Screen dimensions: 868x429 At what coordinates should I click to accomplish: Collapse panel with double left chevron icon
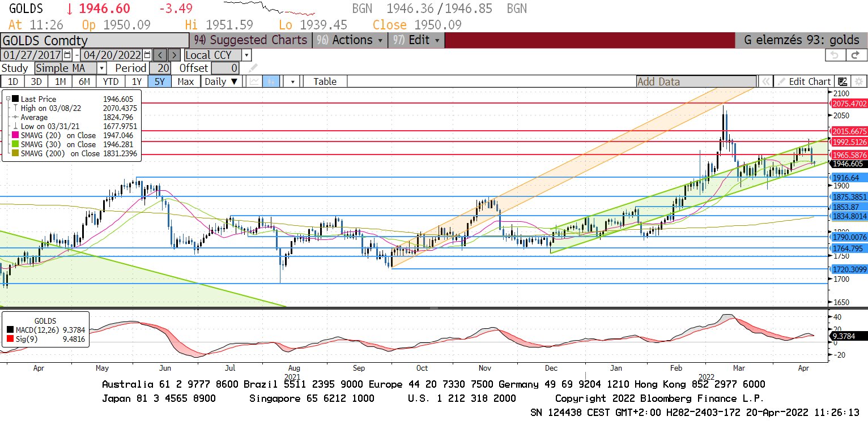(765, 81)
